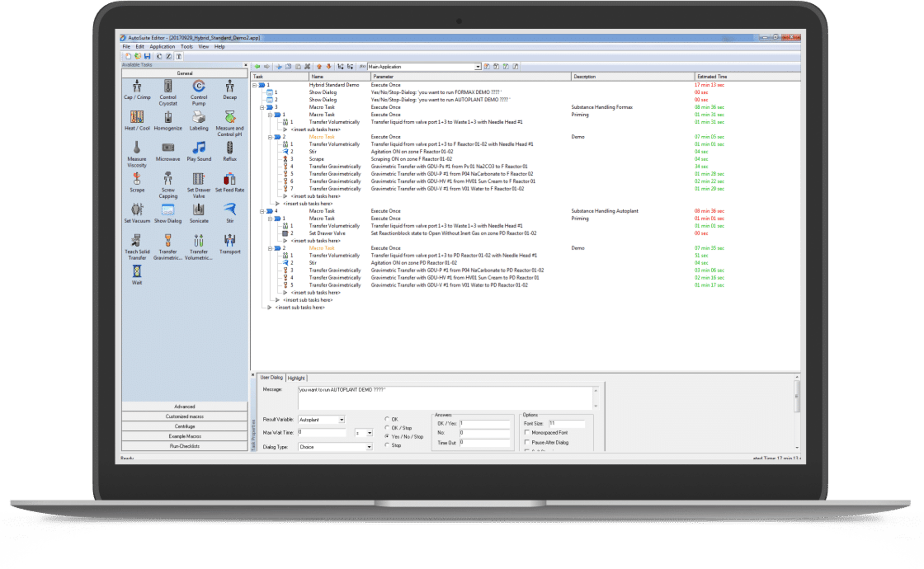Click the delete X icon in task toolbar

(x=308, y=66)
